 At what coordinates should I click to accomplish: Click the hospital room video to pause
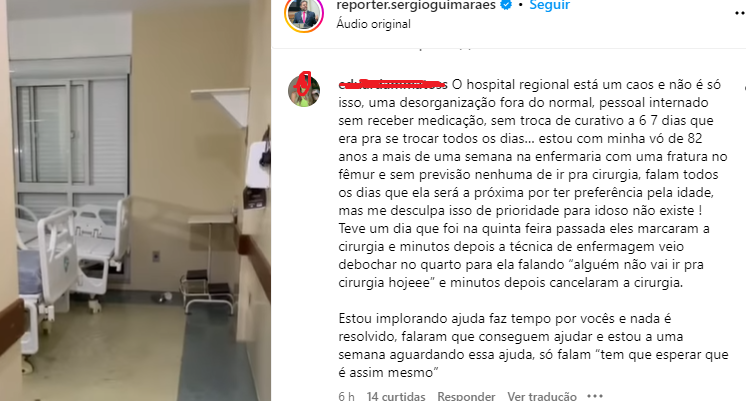[x=136, y=200]
